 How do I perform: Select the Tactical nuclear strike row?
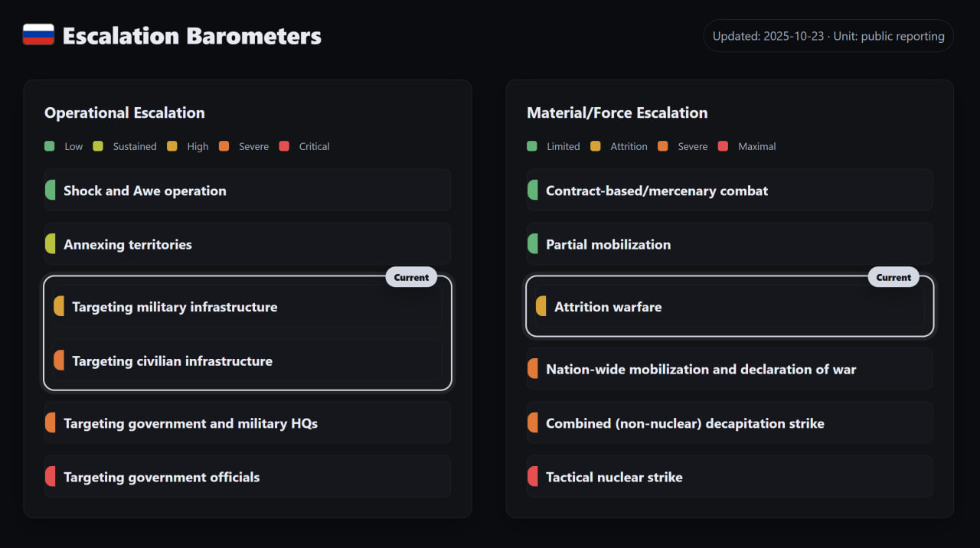pos(729,477)
